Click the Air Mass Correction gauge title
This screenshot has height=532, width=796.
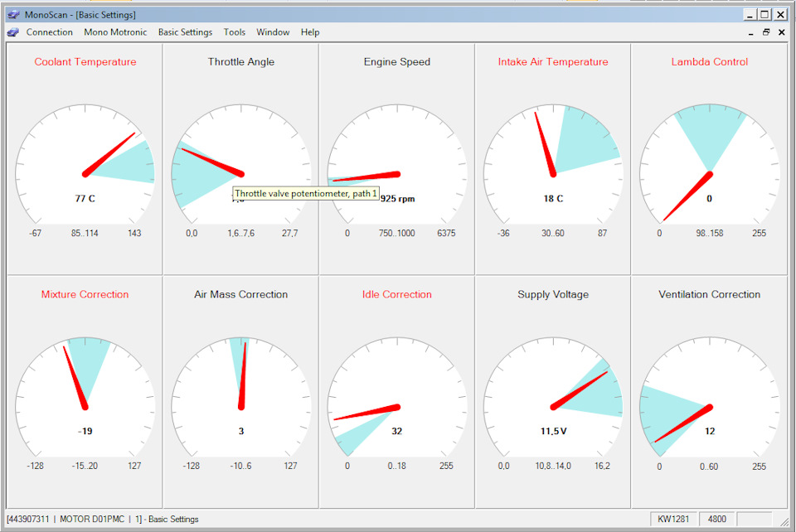pos(241,295)
